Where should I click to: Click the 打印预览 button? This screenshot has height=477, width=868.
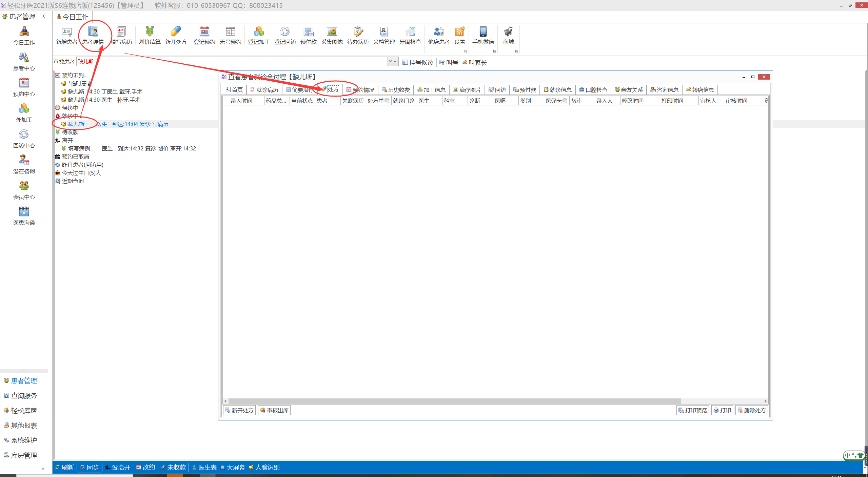pyautogui.click(x=693, y=410)
